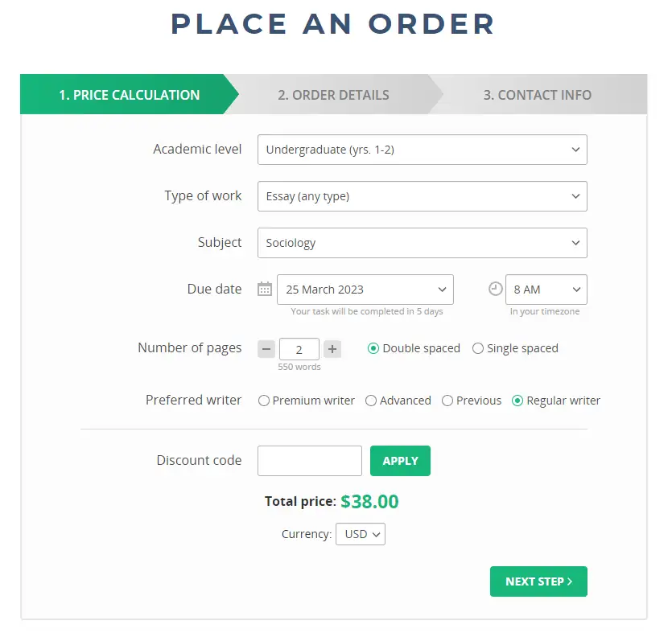Open the Type of work dropdown

[x=422, y=196]
